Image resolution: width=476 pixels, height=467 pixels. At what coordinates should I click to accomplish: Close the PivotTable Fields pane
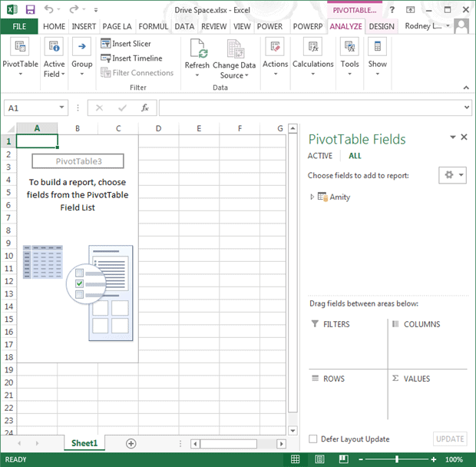tap(464, 137)
